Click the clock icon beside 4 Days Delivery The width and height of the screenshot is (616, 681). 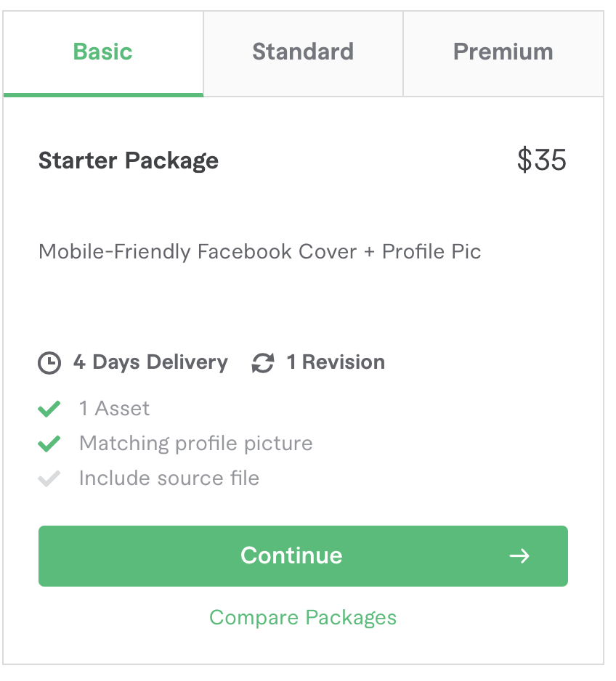click(x=49, y=362)
